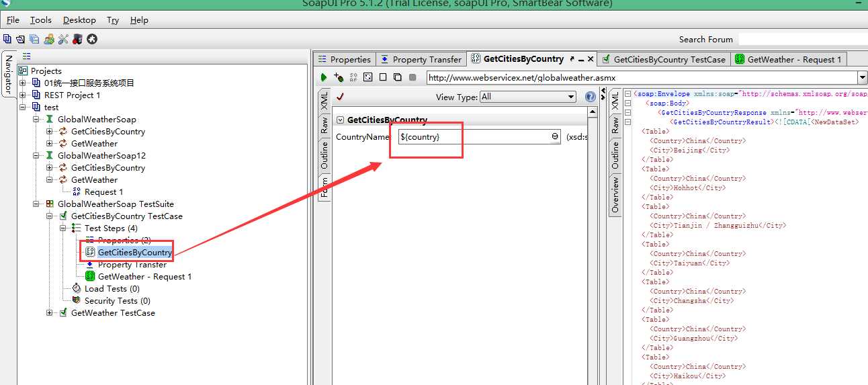Click the Proxy settings toolbar icon
The image size is (868, 385).
(x=77, y=39)
